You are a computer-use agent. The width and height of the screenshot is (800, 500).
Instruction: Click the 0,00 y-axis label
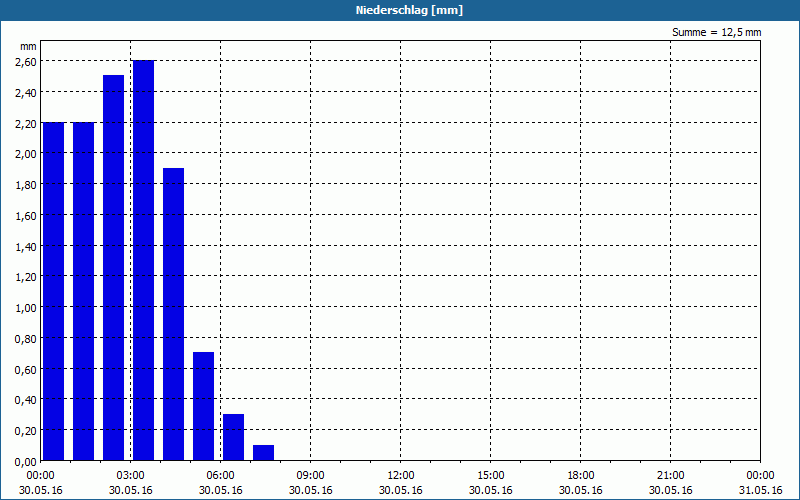tap(26, 462)
